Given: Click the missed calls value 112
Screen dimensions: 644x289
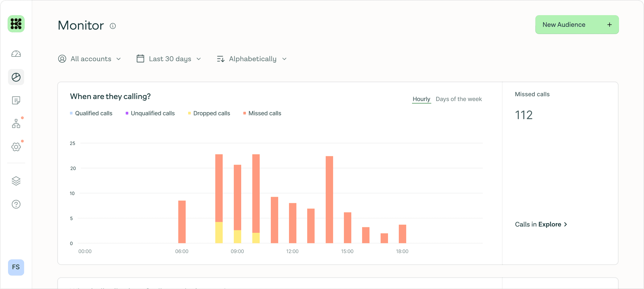Looking at the screenshot, I should coord(524,115).
